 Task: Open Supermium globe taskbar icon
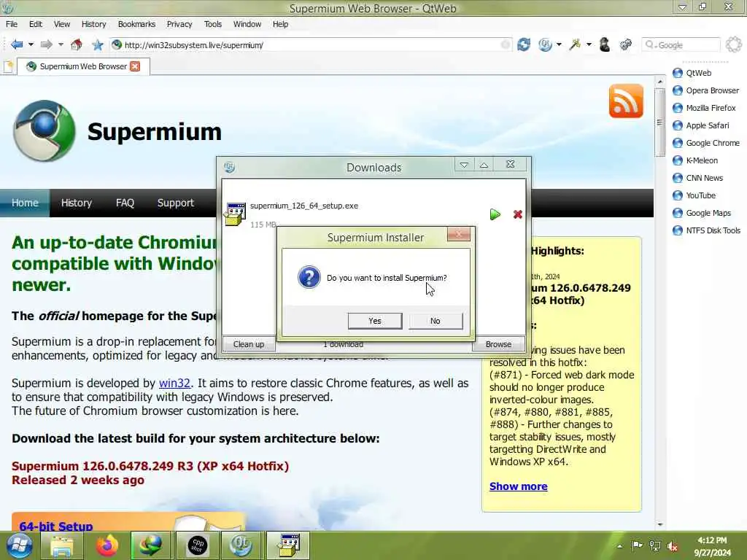(x=150, y=545)
